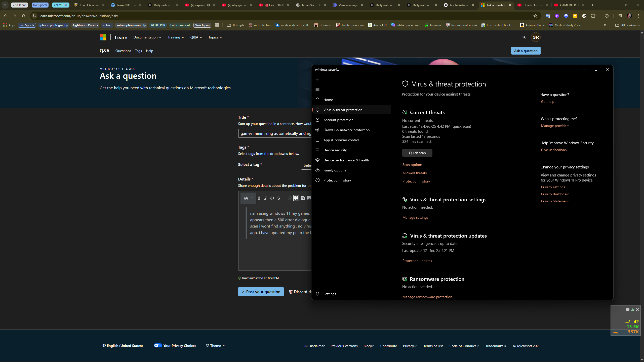Select Firewall & network protection in sidebar
Image resolution: width=644 pixels, height=362 pixels.
(346, 130)
